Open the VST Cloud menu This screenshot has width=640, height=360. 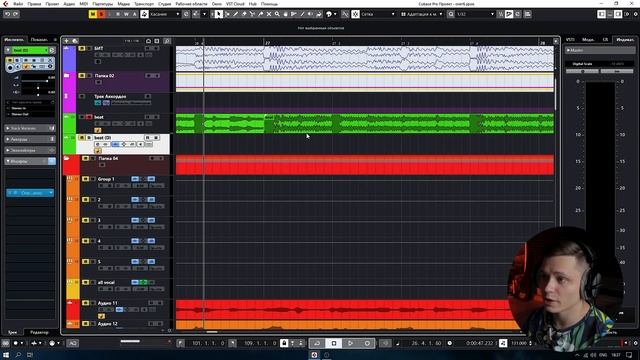click(x=235, y=4)
